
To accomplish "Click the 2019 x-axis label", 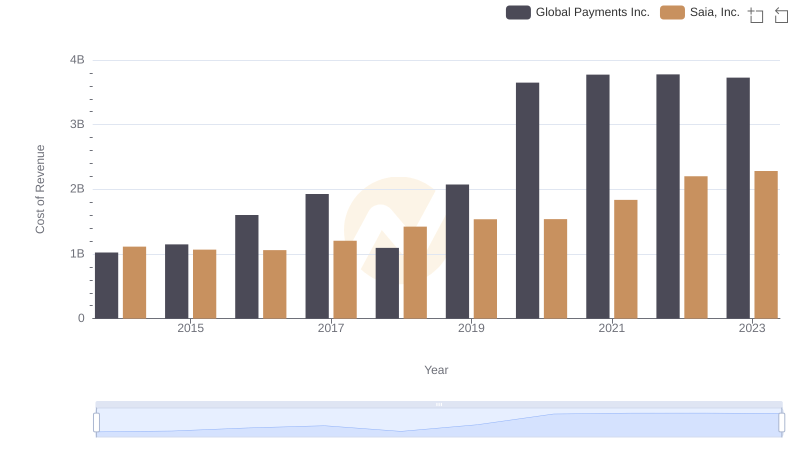I will (471, 328).
